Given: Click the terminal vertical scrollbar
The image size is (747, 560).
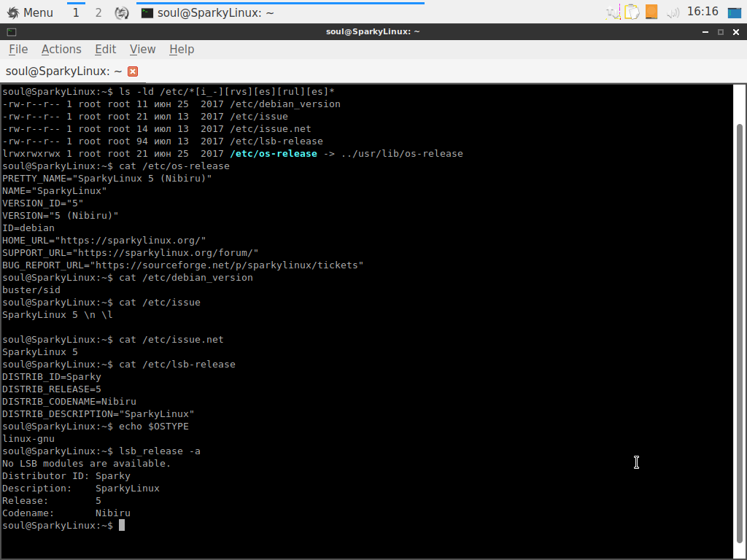Looking at the screenshot, I should (740, 333).
